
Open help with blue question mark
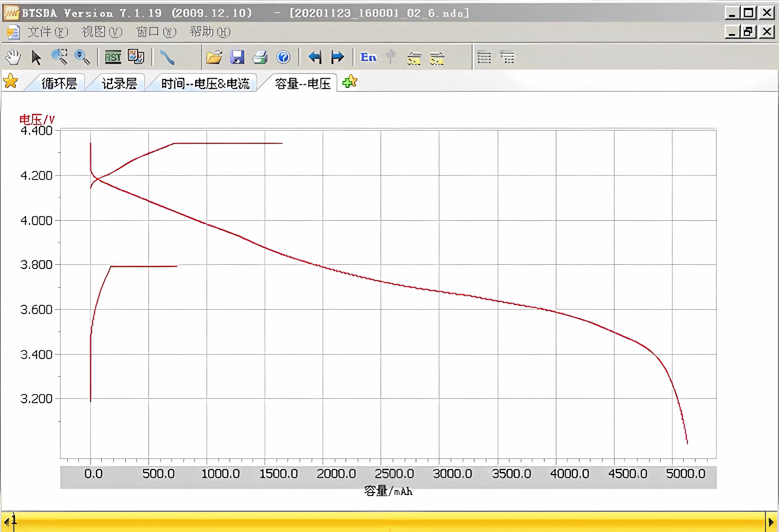point(283,57)
